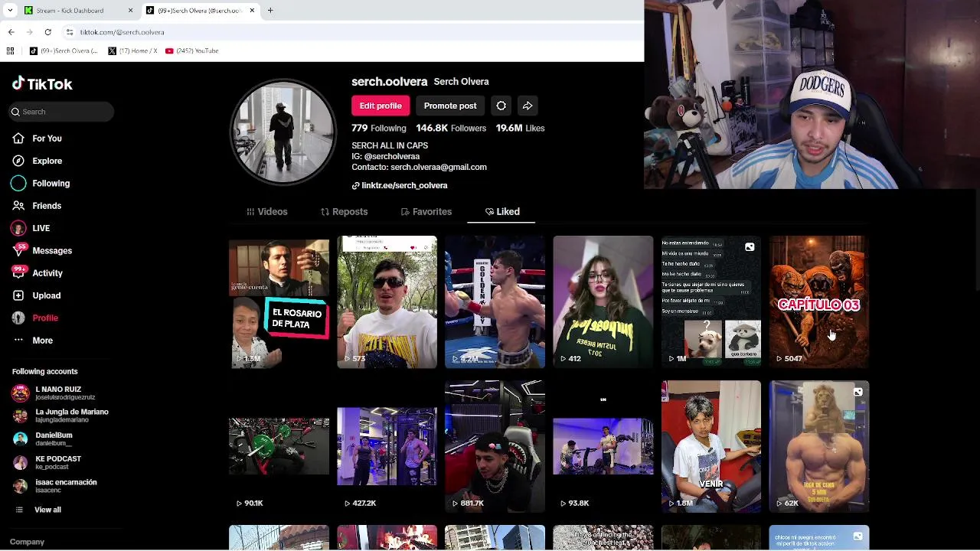The image size is (980, 551).
Task: Go to the Following feed
Action: tap(51, 184)
